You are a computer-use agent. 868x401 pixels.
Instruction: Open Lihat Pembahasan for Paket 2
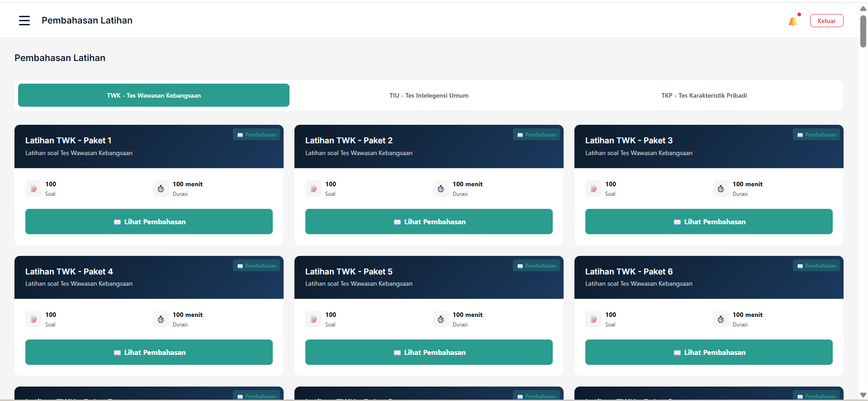tap(429, 222)
